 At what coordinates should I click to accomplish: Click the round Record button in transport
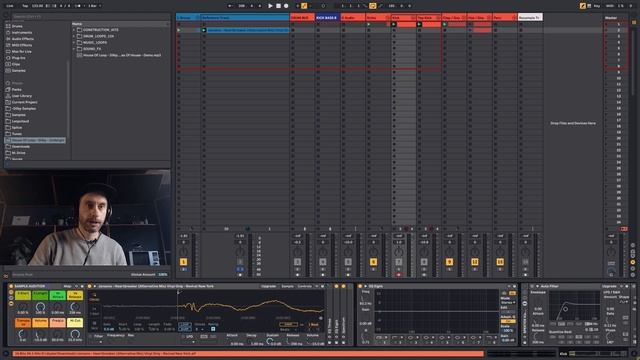[286, 6]
